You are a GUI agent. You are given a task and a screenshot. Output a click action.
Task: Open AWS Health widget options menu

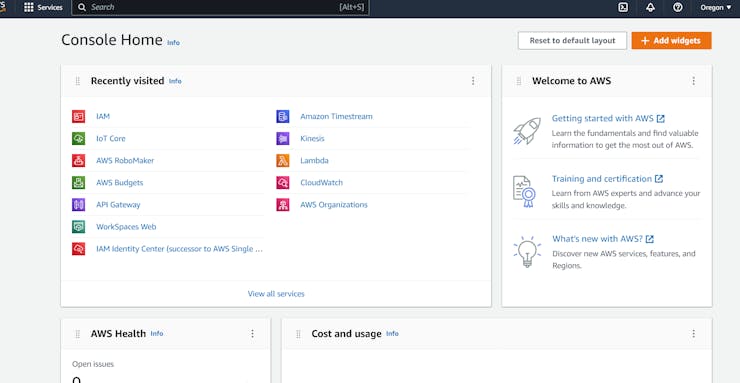[252, 334]
